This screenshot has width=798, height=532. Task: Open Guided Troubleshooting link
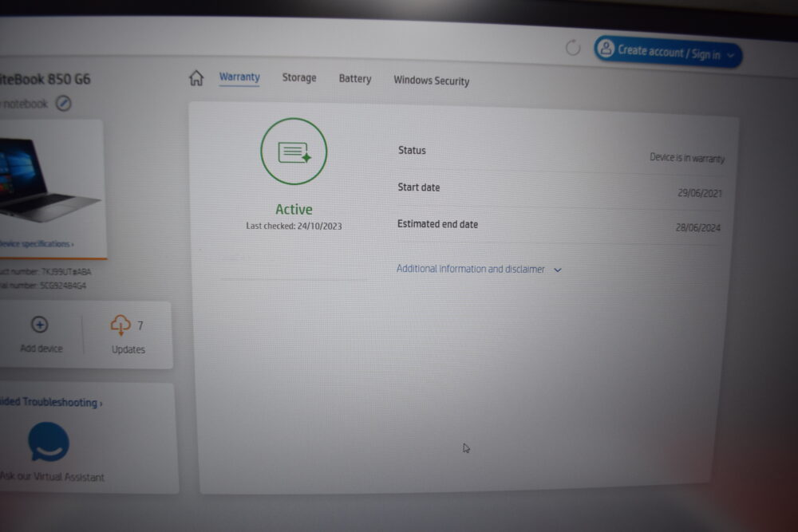pos(51,402)
